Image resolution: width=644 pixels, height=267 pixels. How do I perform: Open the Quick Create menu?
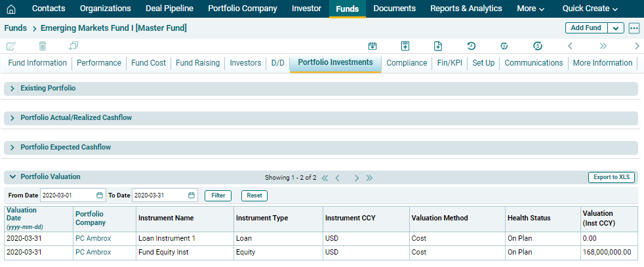(590, 9)
